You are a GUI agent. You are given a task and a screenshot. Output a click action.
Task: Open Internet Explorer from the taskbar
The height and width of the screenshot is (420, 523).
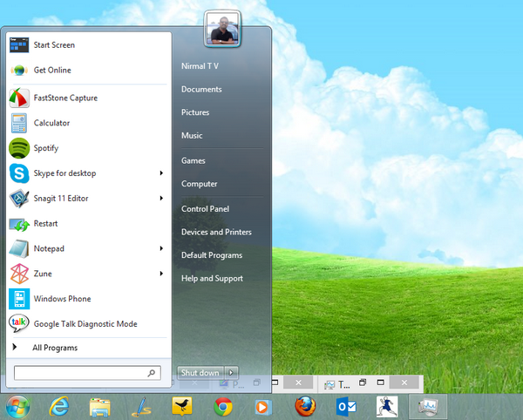[59, 407]
